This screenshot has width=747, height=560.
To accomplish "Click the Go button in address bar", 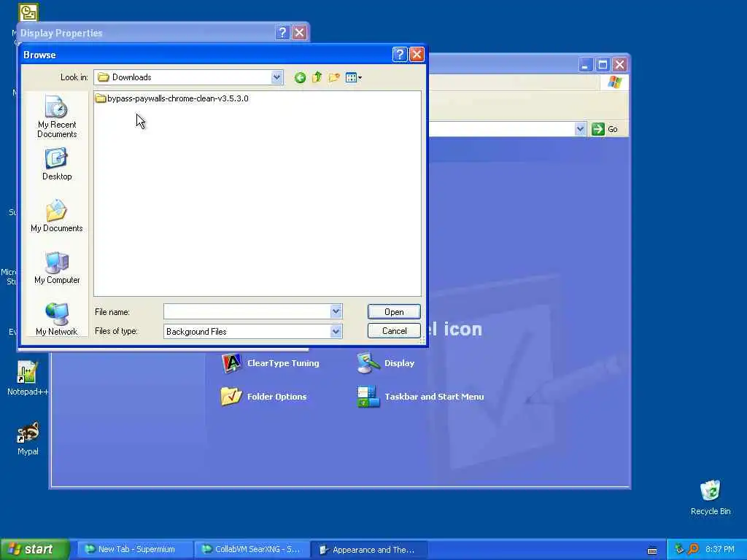I will (605, 129).
